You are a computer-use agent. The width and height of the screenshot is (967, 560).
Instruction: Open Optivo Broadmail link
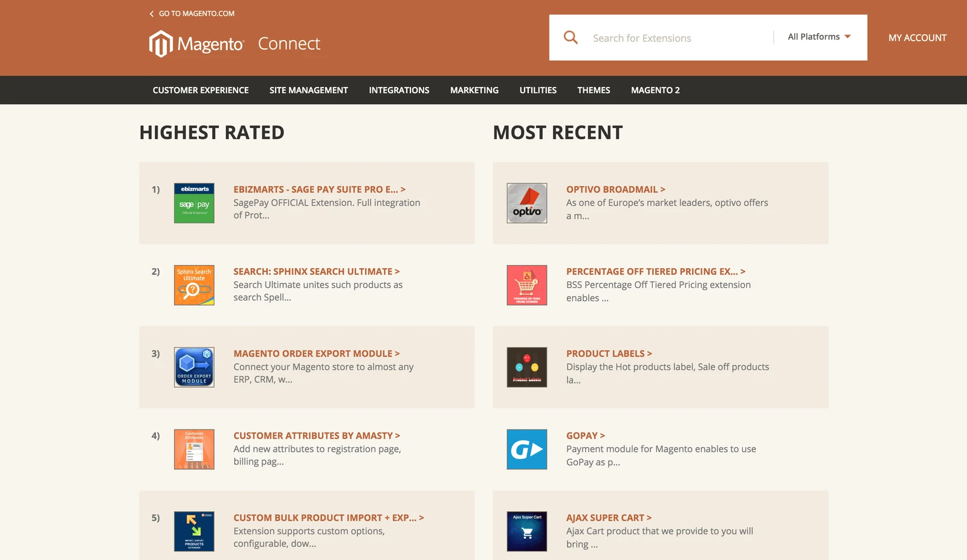pyautogui.click(x=615, y=189)
